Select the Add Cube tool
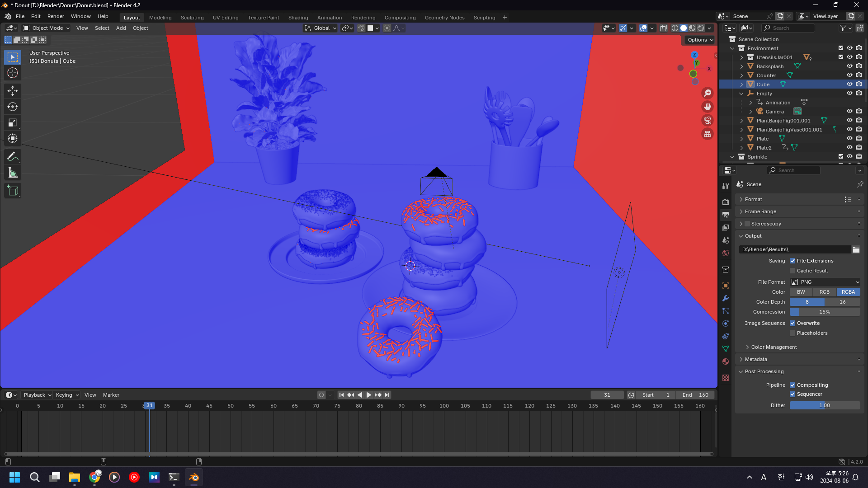This screenshot has width=868, height=488. pyautogui.click(x=13, y=191)
